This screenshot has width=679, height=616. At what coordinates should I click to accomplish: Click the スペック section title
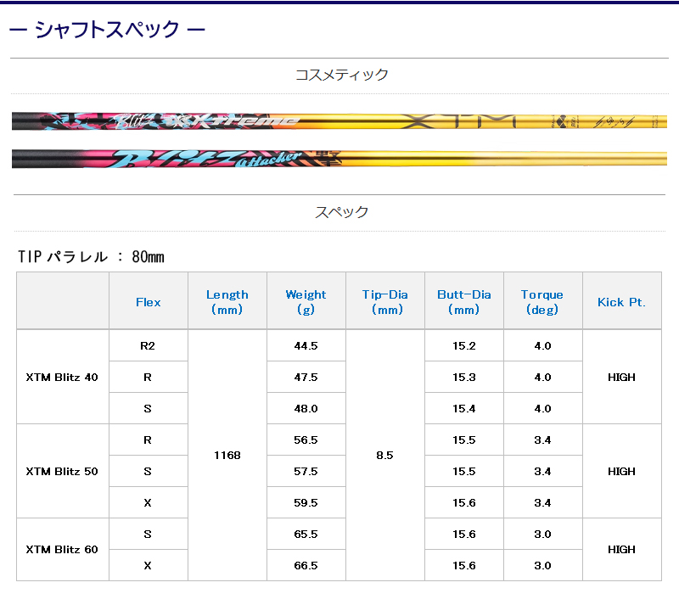click(342, 212)
